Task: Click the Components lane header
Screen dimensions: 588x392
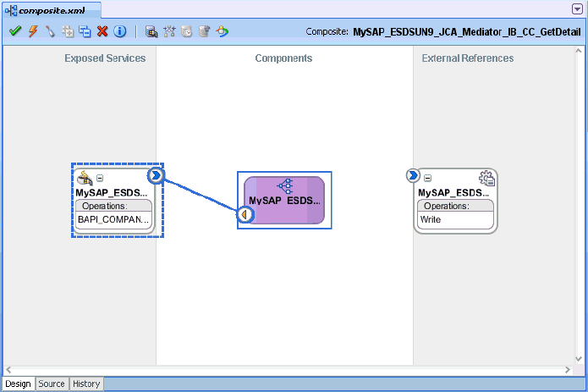Action: (284, 58)
